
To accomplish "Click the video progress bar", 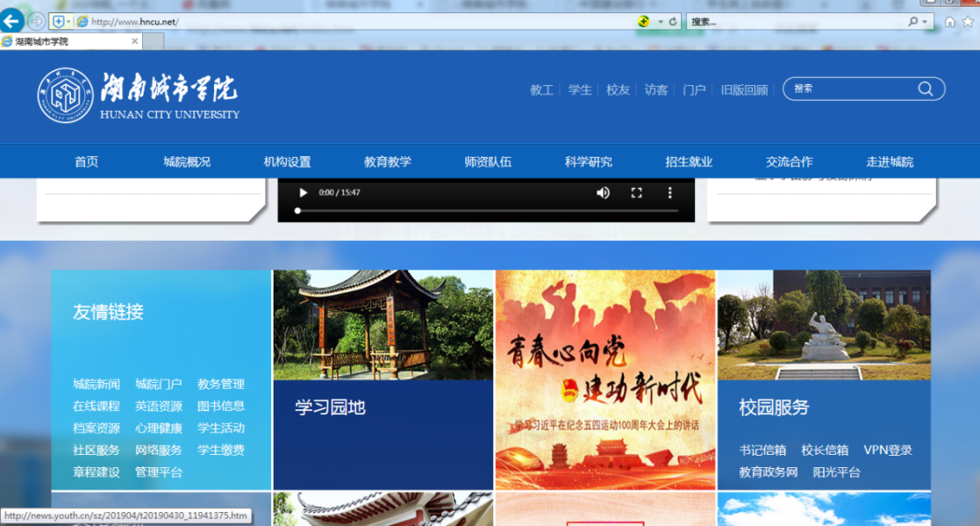I will pos(487,211).
